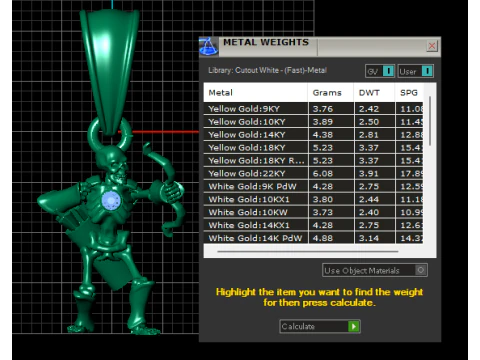This screenshot has height=360, width=480.
Task: Select the Yellow Gold:22KY row
Action: pos(313,173)
